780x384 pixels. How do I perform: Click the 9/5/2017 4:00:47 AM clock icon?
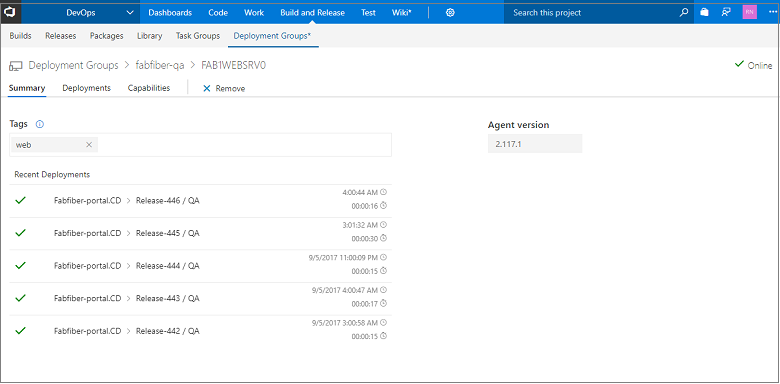[384, 289]
